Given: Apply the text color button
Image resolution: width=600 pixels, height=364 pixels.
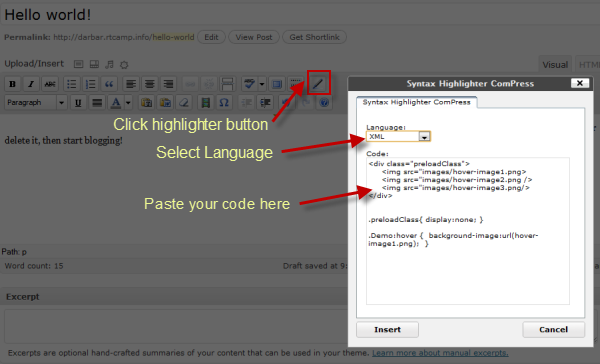Looking at the screenshot, I should [116, 103].
